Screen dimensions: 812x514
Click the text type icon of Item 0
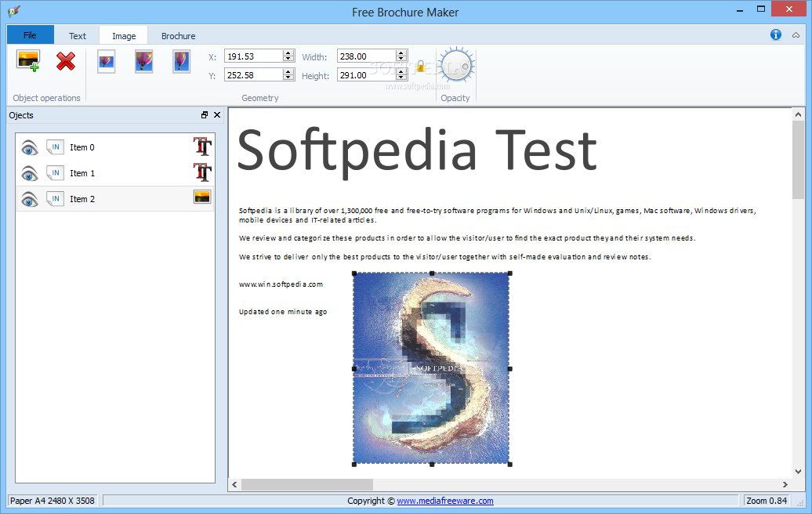[202, 147]
